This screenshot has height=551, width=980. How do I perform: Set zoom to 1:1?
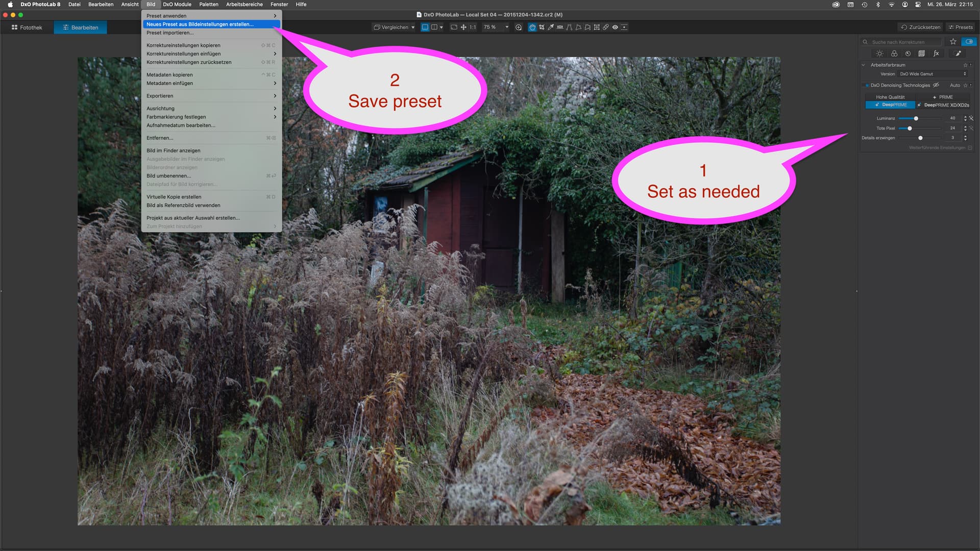click(x=473, y=27)
